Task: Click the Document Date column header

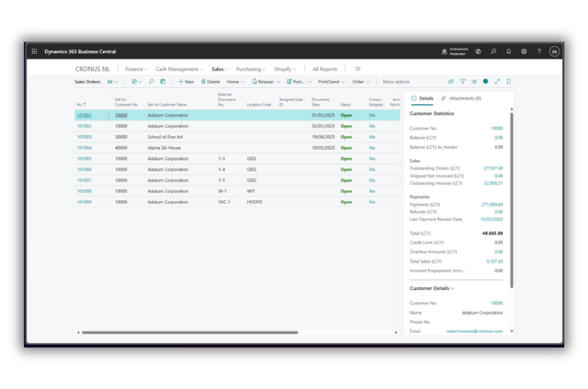Action: [x=320, y=102]
